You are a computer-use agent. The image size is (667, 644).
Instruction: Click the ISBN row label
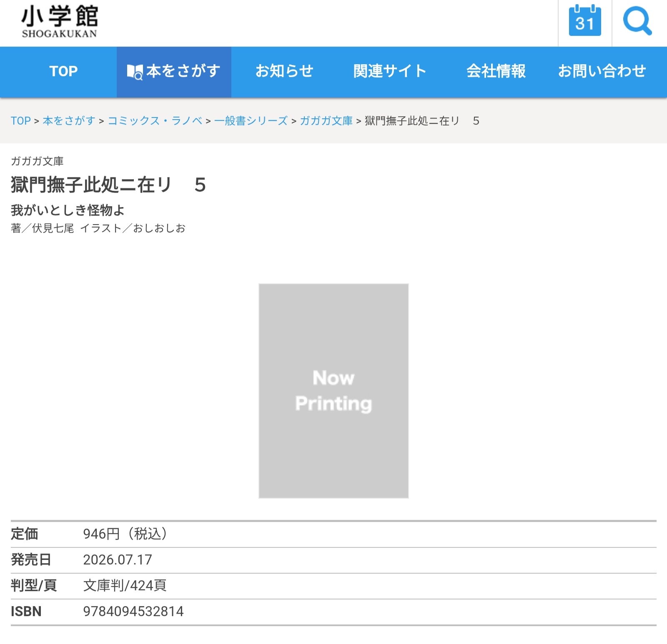26,612
